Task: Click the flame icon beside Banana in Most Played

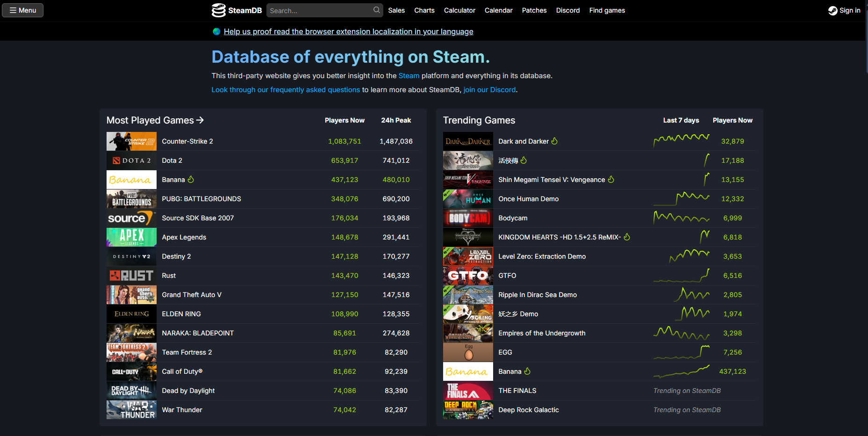Action: tap(191, 179)
